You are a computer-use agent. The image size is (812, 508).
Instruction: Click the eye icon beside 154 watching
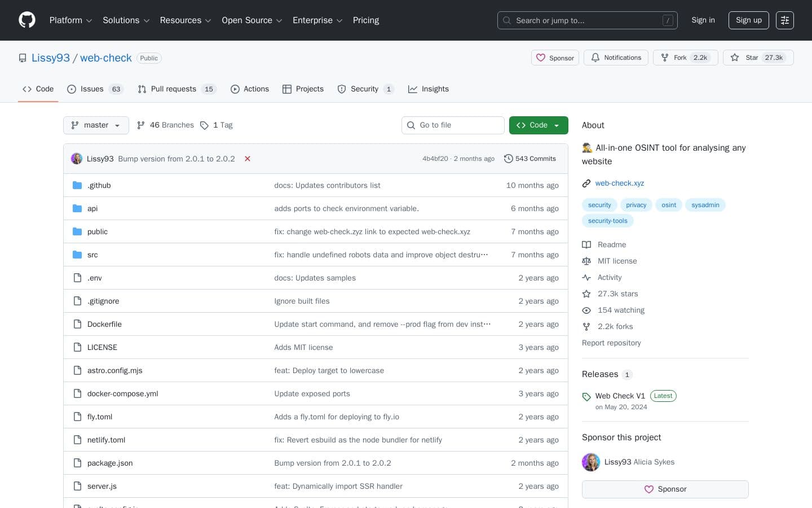586,310
